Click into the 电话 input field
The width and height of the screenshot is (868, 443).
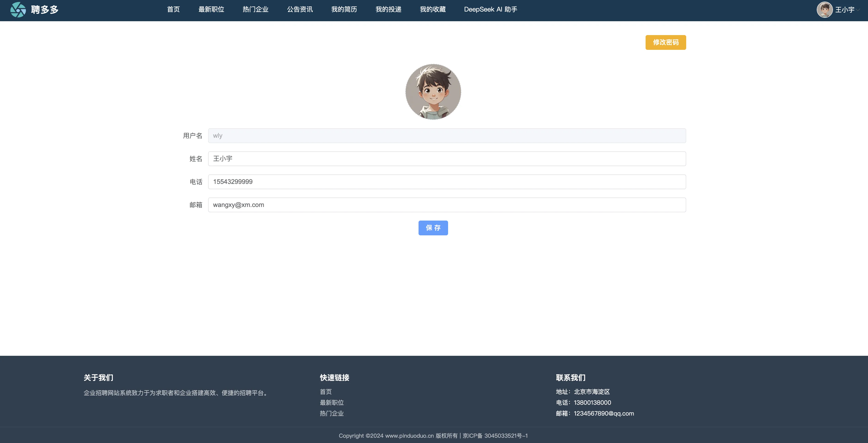[x=447, y=182]
